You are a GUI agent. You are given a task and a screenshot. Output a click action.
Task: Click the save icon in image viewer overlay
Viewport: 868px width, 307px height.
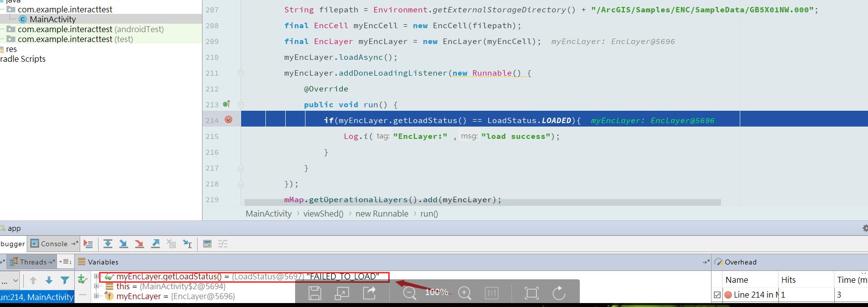(x=314, y=293)
